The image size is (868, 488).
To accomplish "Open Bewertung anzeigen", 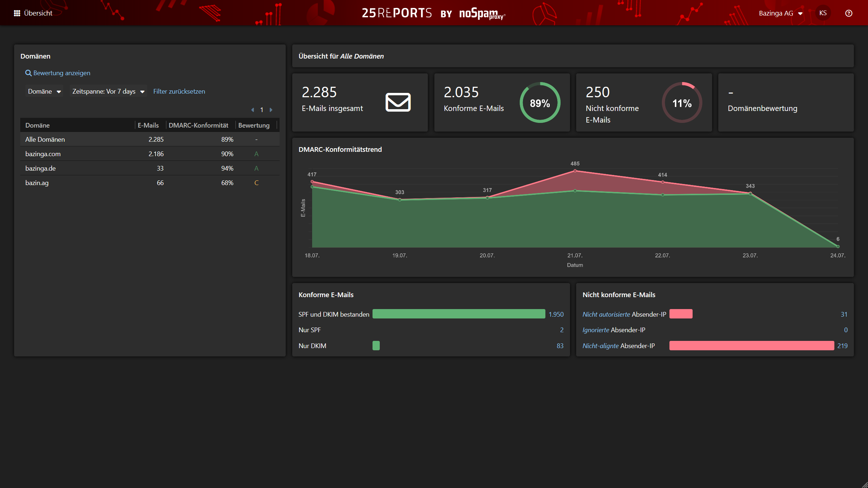I will click(x=61, y=73).
